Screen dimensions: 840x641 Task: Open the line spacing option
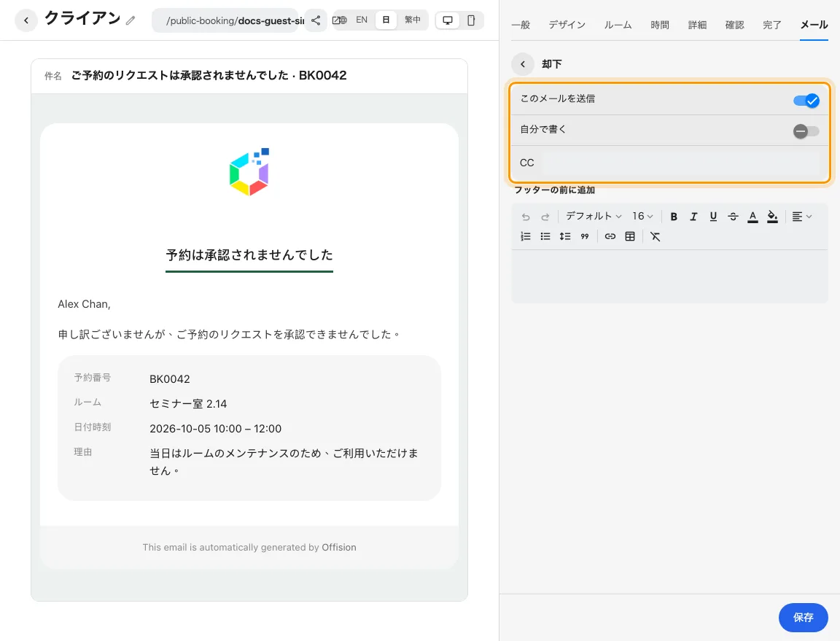pyautogui.click(x=564, y=236)
